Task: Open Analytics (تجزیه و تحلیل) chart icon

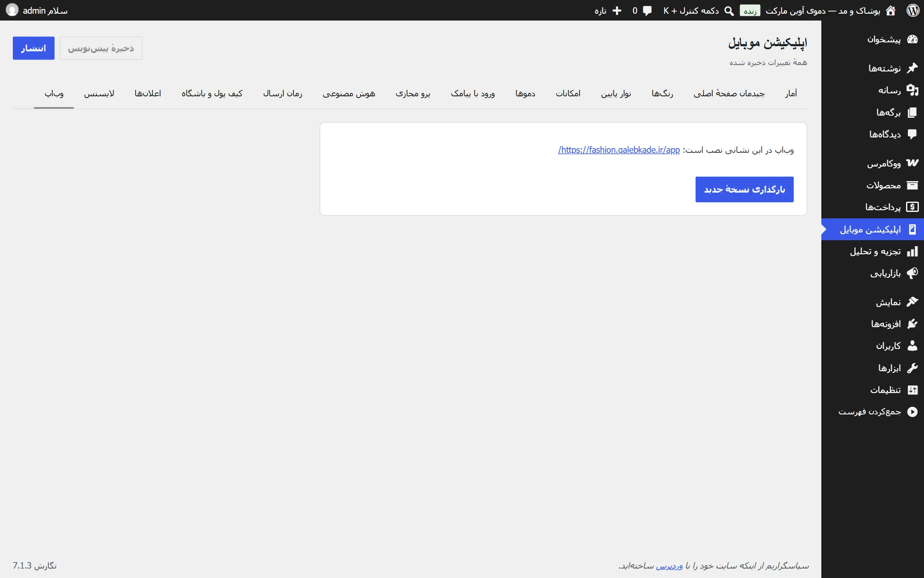Action: [x=912, y=251]
